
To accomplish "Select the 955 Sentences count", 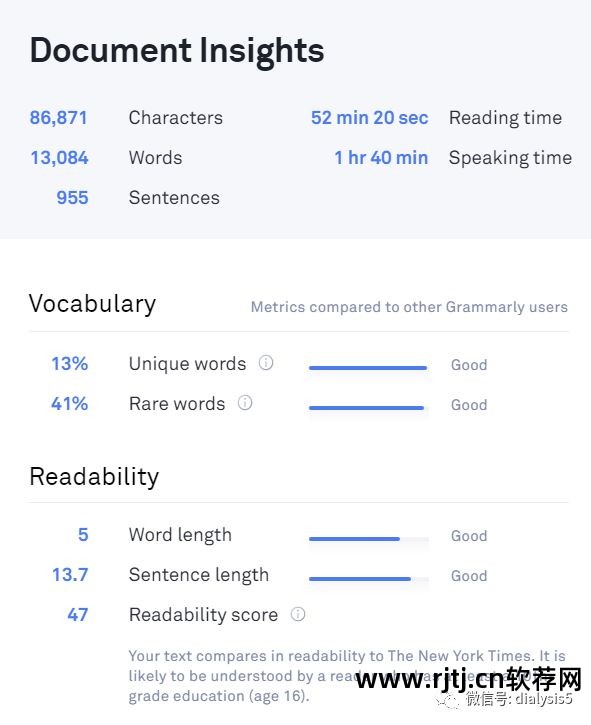I will [72, 198].
